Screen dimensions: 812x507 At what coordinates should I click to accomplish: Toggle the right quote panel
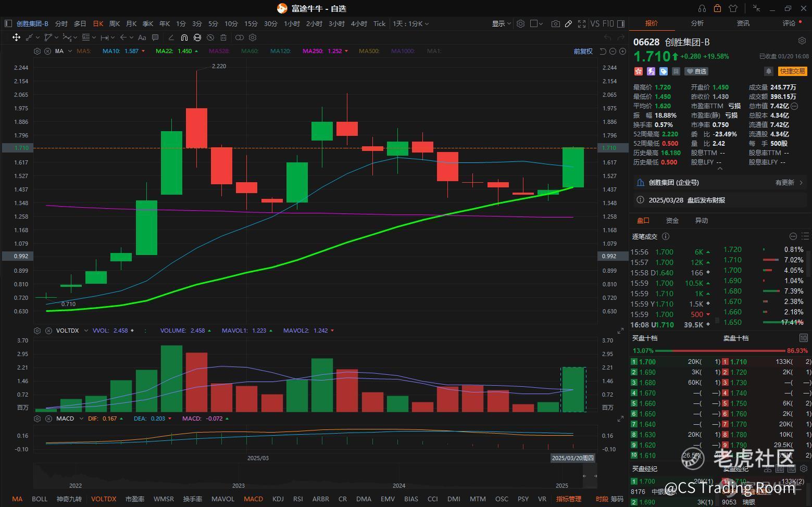coord(620,23)
